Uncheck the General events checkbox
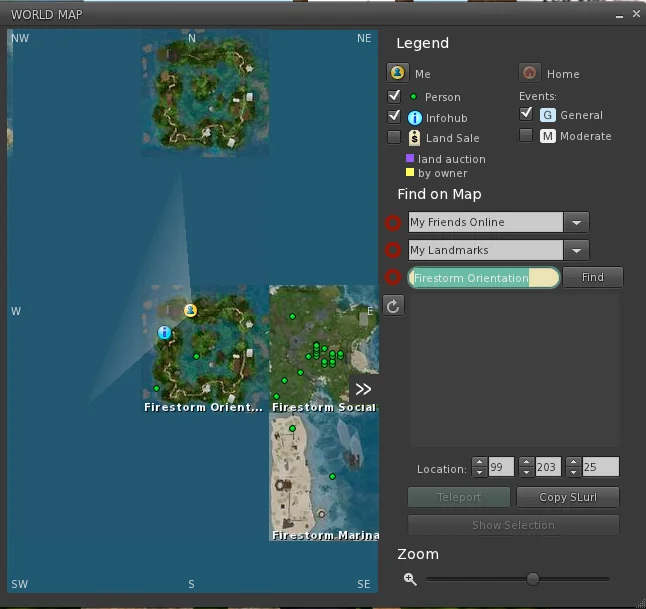 (x=526, y=114)
